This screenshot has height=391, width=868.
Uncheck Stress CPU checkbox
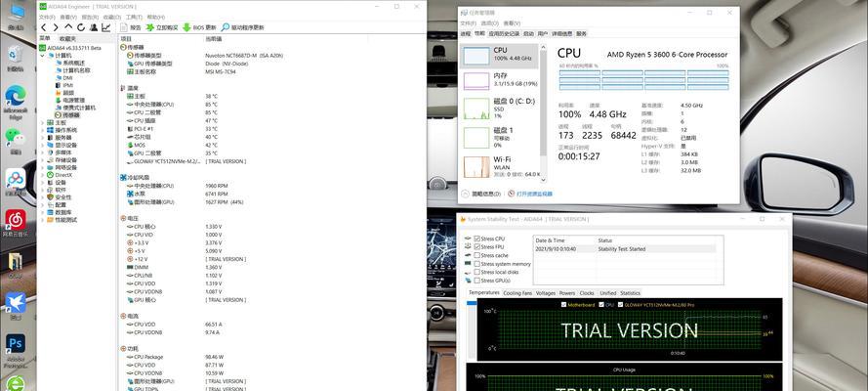476,239
